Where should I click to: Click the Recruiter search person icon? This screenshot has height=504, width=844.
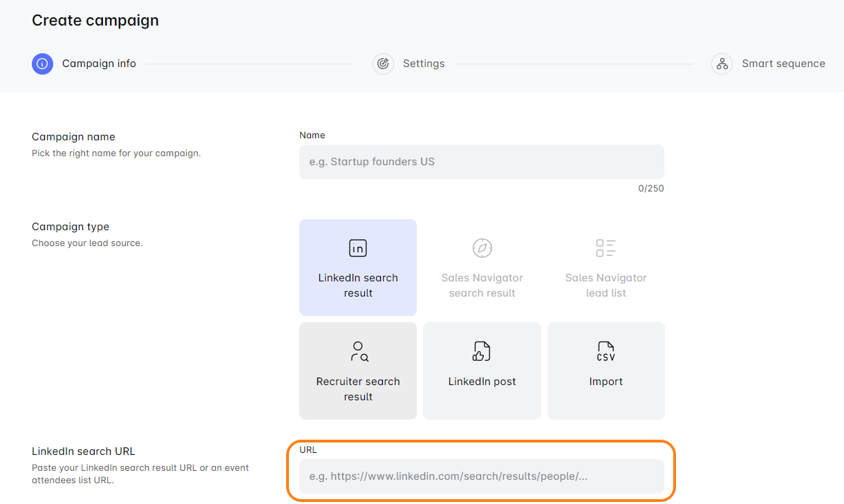(358, 351)
